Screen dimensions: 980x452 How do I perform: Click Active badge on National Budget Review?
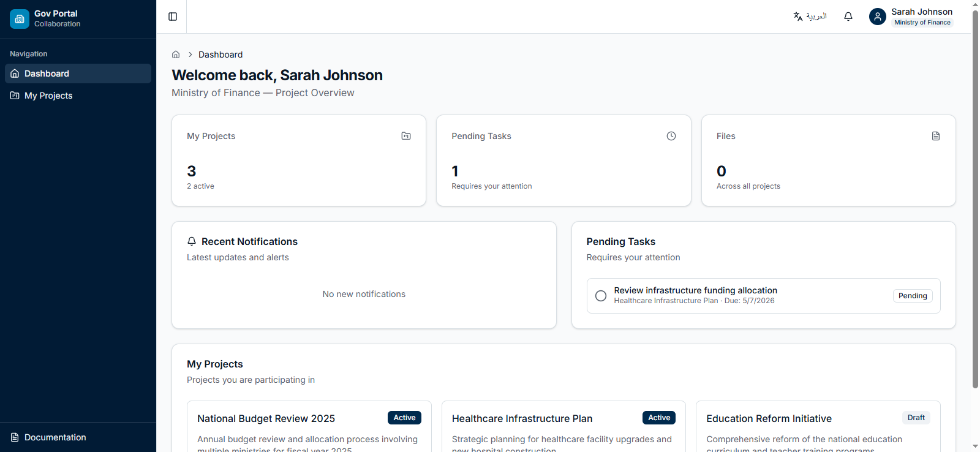(404, 418)
